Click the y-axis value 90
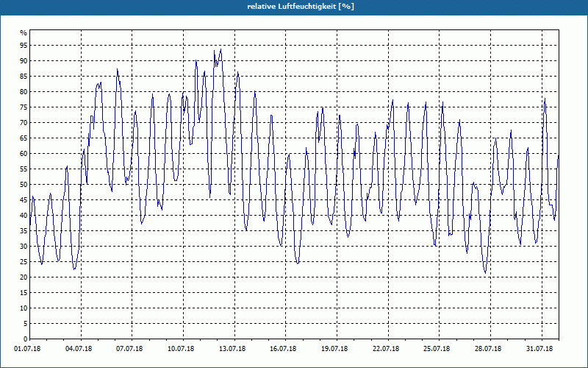 (24, 61)
